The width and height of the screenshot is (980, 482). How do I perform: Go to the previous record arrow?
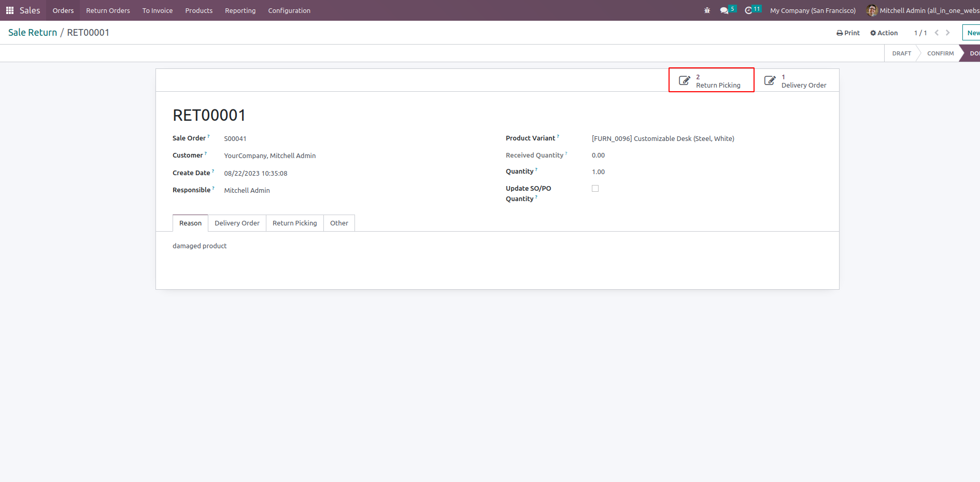click(936, 33)
